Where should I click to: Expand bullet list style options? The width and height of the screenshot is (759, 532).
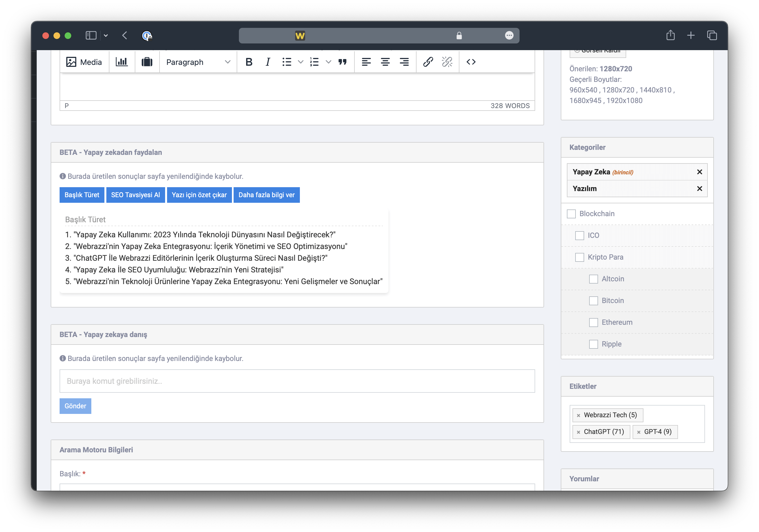(x=300, y=62)
